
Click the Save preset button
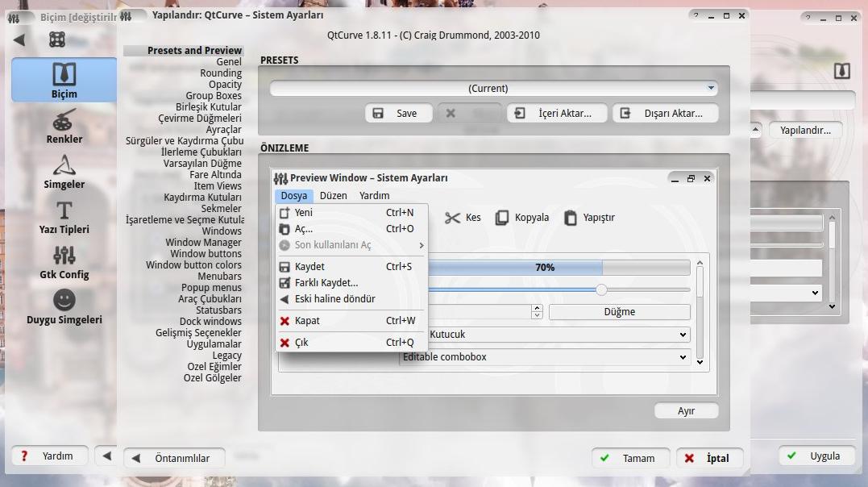(398, 113)
